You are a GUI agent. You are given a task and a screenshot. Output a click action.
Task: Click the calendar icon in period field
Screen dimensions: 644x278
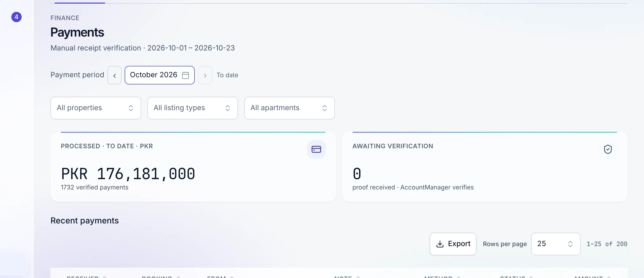(185, 75)
